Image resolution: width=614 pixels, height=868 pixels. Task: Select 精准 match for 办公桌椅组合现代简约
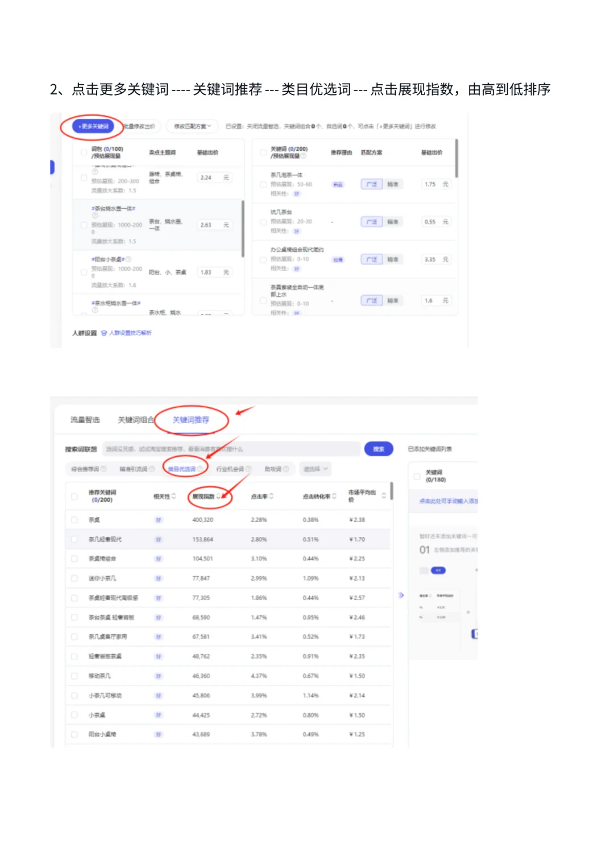[393, 259]
